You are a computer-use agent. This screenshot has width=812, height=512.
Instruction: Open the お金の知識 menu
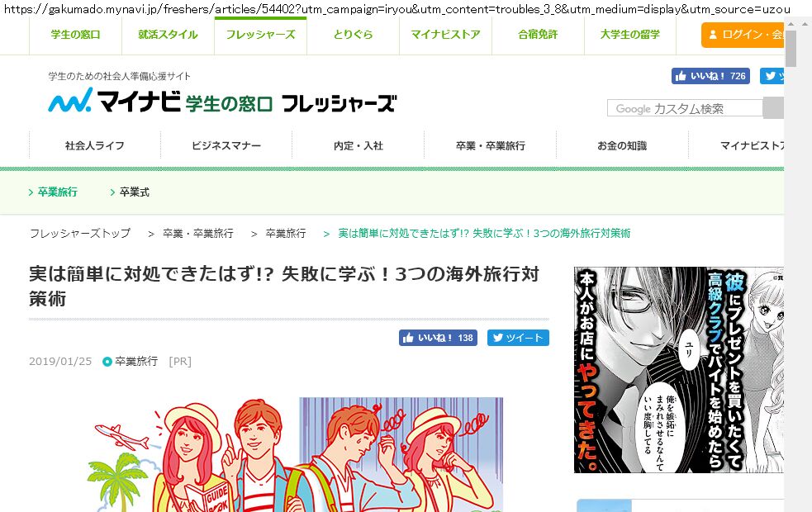[x=622, y=145]
